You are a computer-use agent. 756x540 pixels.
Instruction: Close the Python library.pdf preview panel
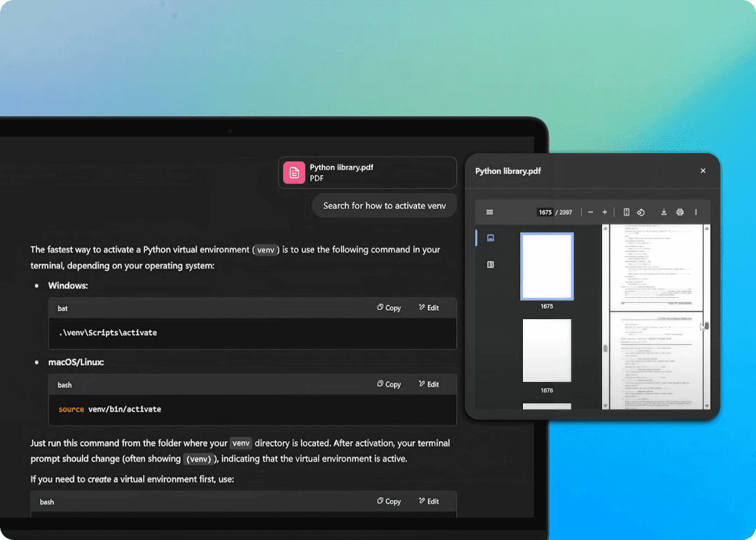point(703,171)
